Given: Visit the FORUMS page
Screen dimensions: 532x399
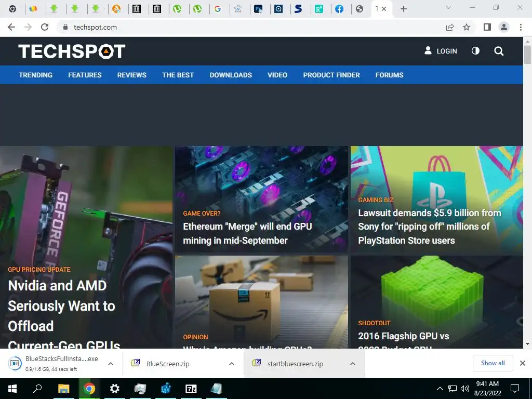Looking at the screenshot, I should click(x=389, y=75).
